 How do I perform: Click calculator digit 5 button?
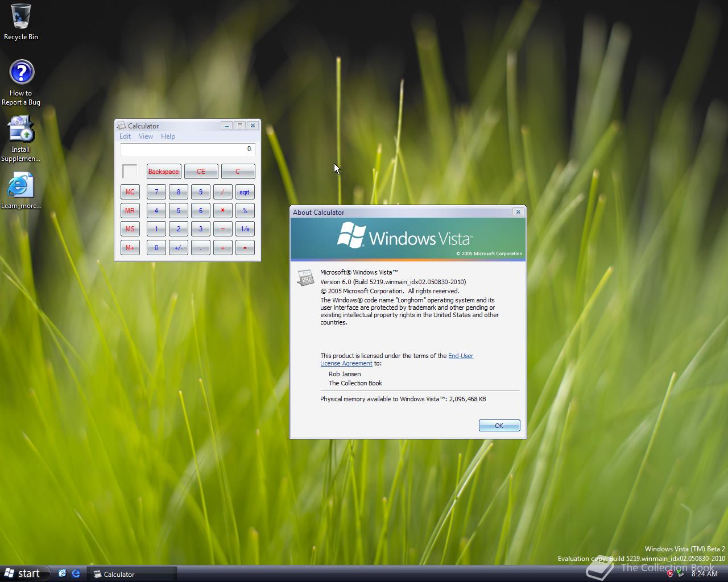point(179,211)
